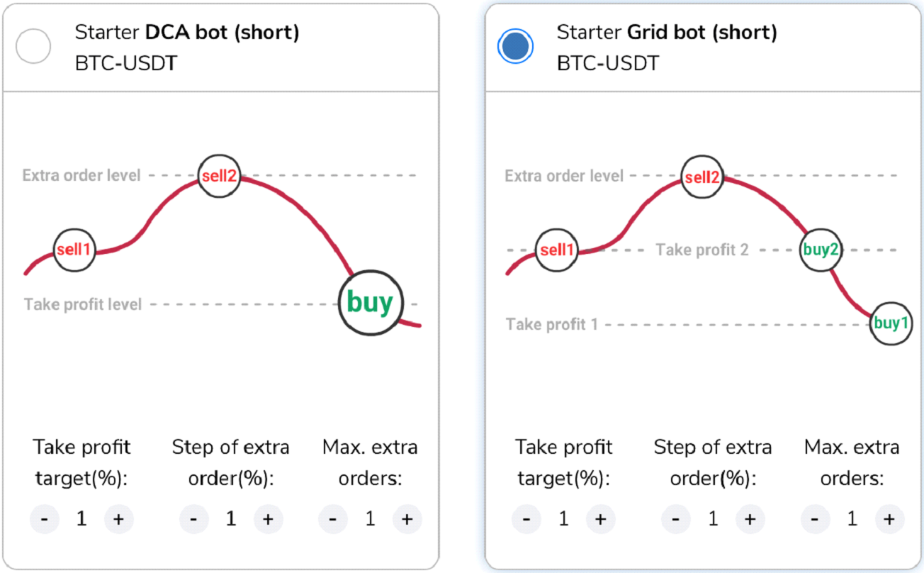Increase DCA bot max extra orders
The height and width of the screenshot is (573, 924).
[407, 519]
